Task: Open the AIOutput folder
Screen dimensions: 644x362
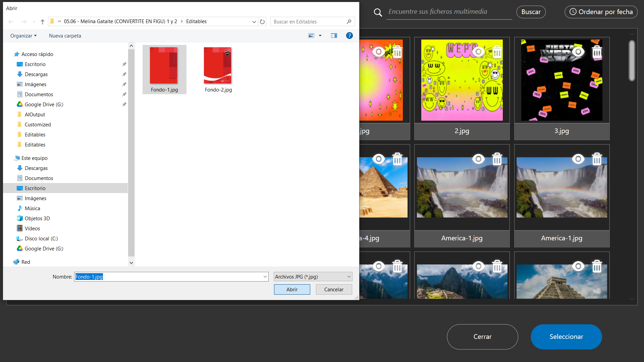Action: (x=35, y=115)
